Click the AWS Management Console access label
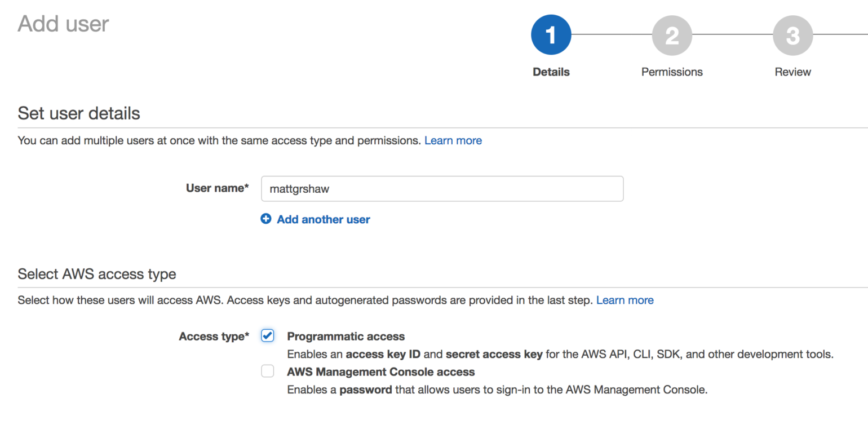Image resolution: width=868 pixels, height=429 pixels. click(x=381, y=372)
